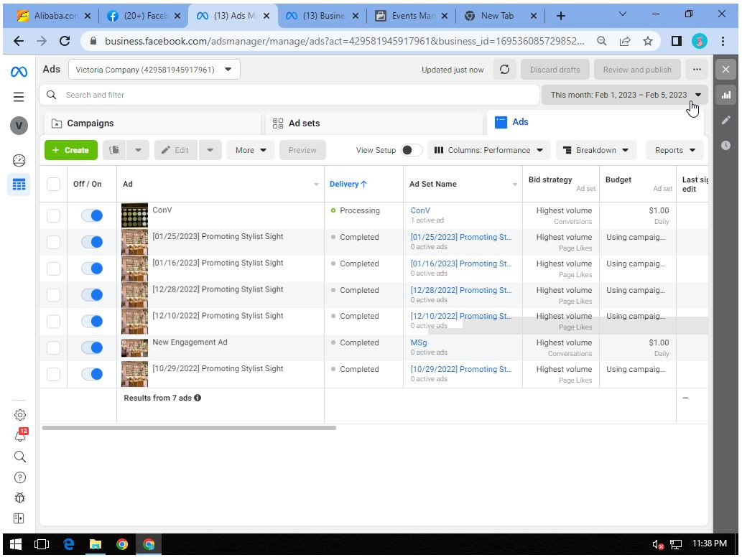Image resolution: width=742 pixels, height=560 pixels.
Task: Toggle off the New Engagement Ad switch
Action: [92, 347]
